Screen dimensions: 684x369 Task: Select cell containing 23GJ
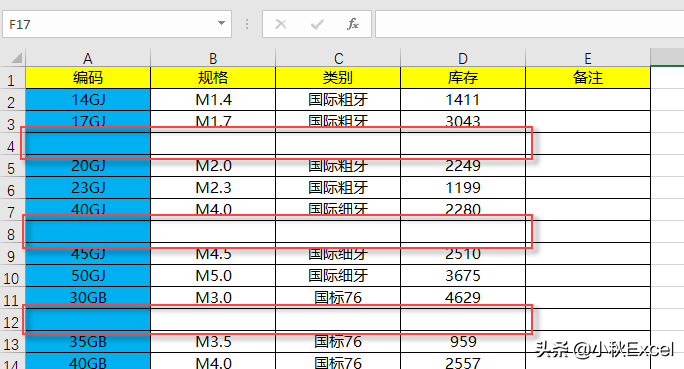point(88,188)
